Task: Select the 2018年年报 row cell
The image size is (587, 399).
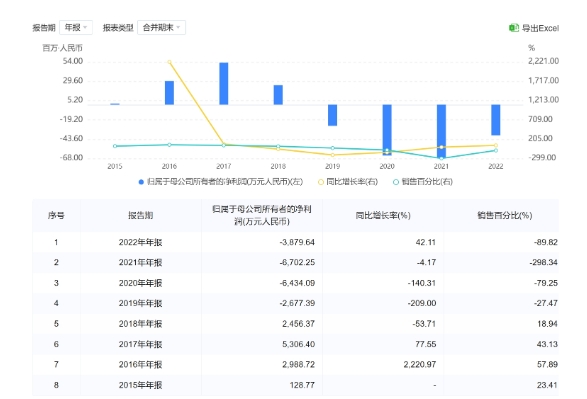Action: (x=140, y=324)
